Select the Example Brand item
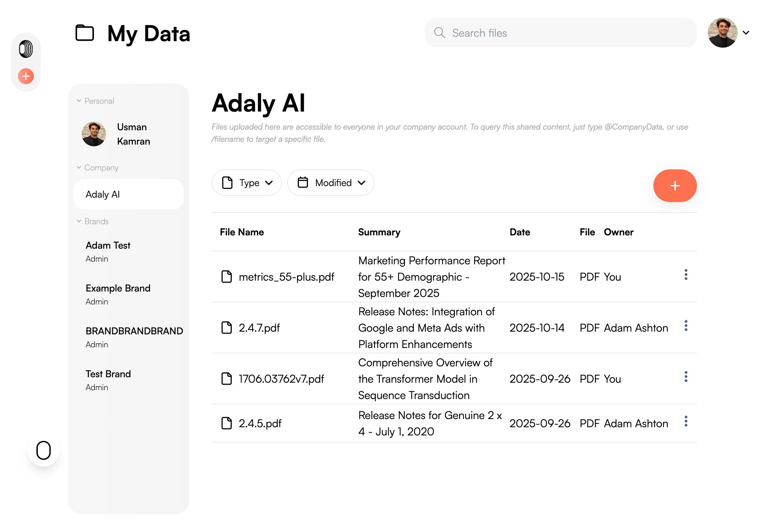The image size is (765, 532). [x=118, y=288]
